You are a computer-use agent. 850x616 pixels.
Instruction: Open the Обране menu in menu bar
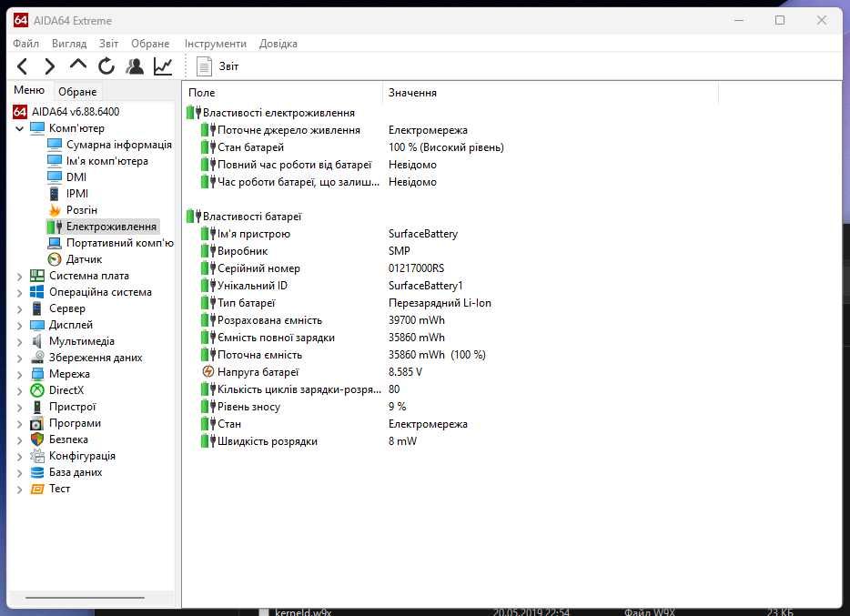[x=150, y=44]
